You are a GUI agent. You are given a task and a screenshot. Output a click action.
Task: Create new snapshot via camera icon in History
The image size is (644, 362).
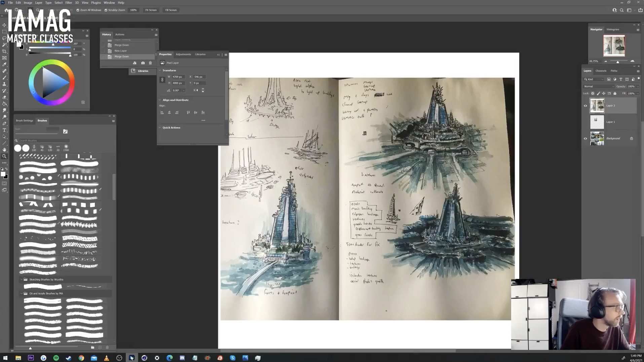pos(143,63)
